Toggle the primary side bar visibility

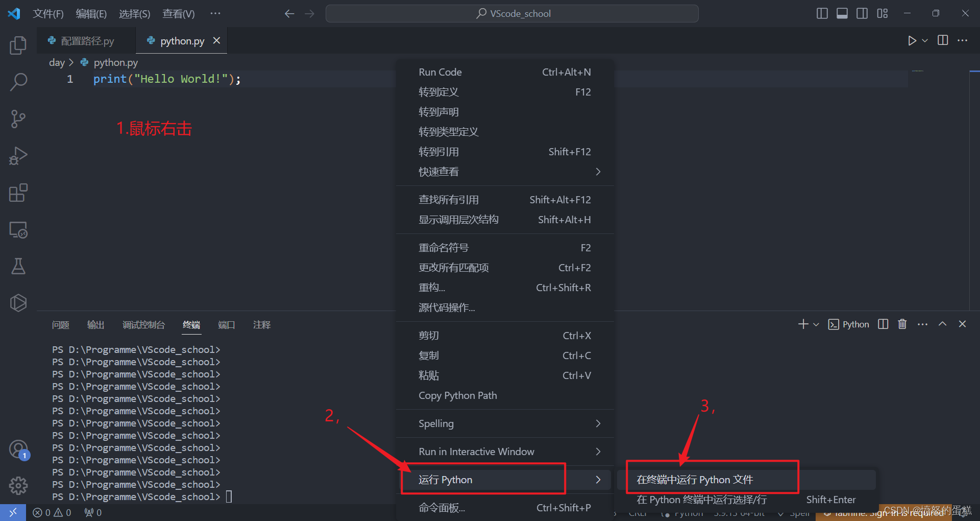click(x=822, y=13)
